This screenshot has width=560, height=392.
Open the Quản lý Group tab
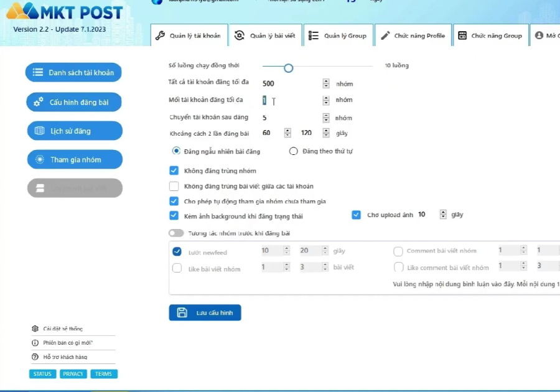tap(338, 35)
